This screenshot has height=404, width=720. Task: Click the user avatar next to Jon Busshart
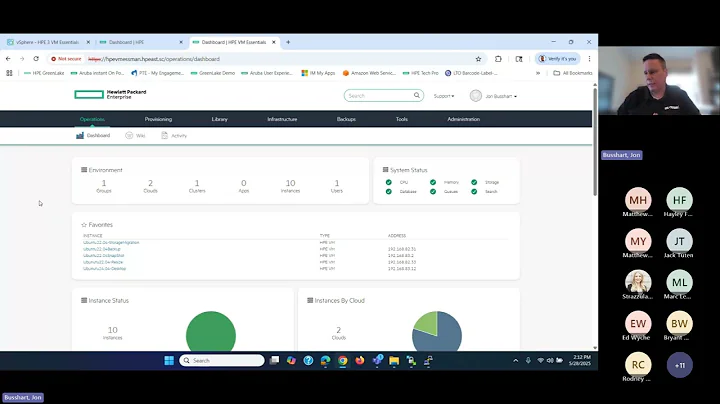[476, 96]
